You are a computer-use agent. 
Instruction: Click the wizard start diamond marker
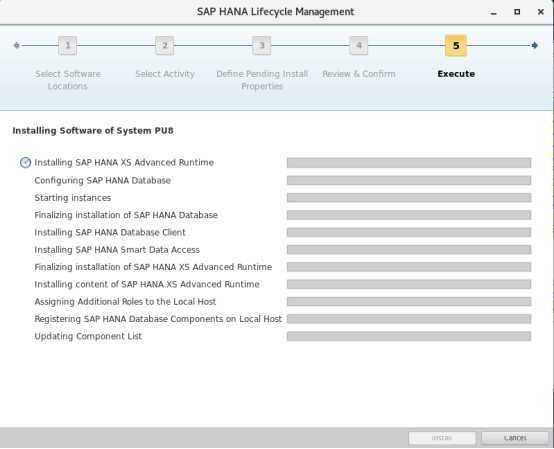point(17,45)
